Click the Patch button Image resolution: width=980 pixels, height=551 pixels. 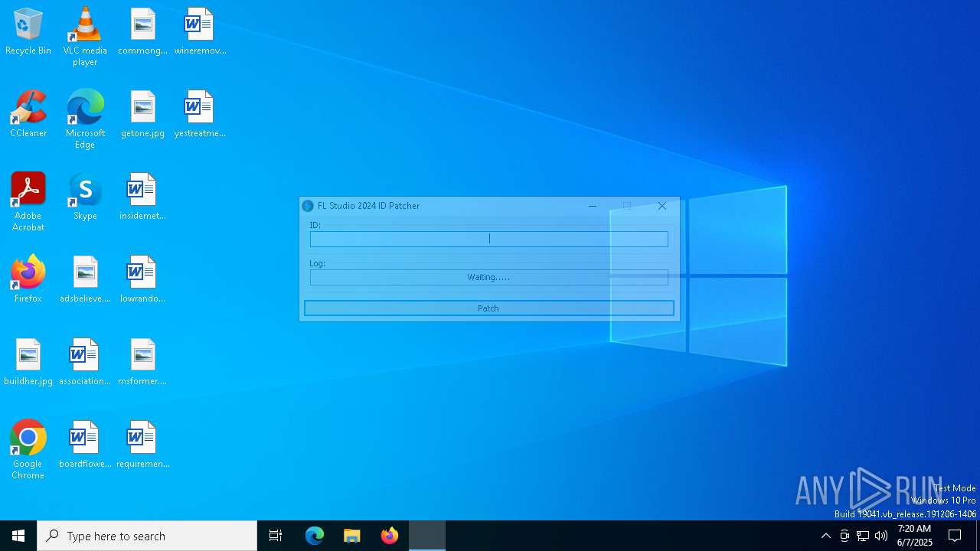[x=488, y=308]
